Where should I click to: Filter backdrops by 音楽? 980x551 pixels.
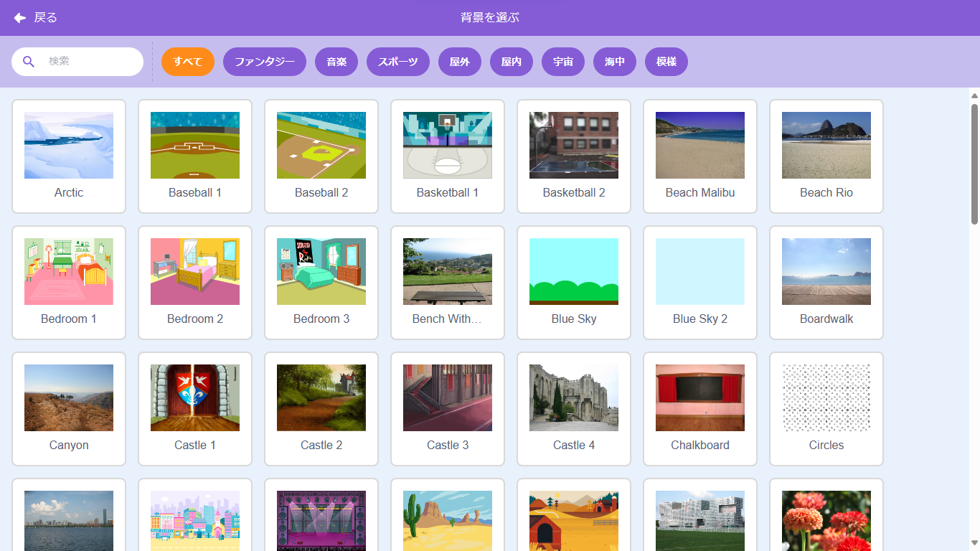click(336, 62)
